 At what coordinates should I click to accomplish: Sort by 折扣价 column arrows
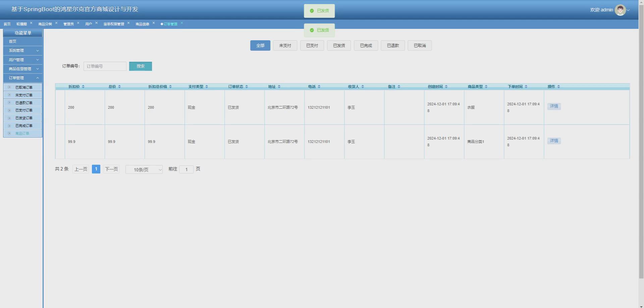click(83, 87)
